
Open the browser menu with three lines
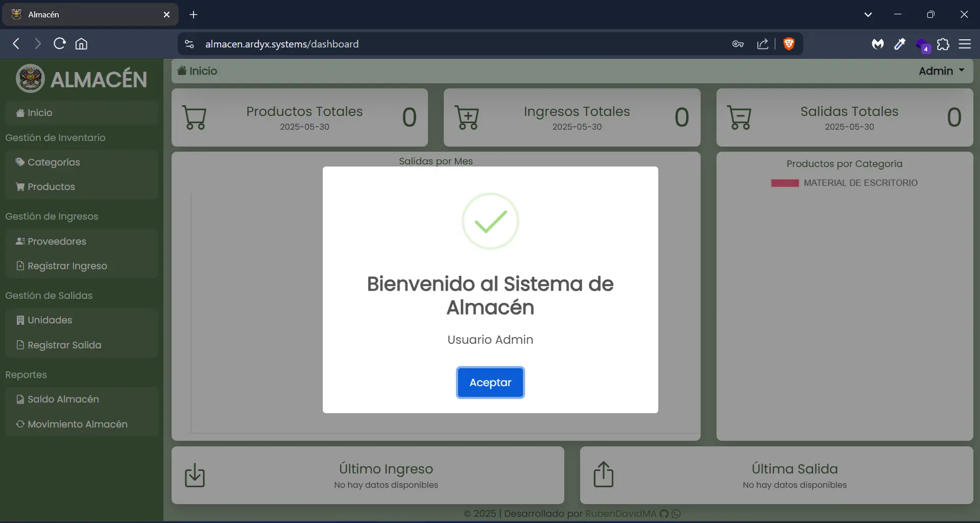click(x=965, y=44)
